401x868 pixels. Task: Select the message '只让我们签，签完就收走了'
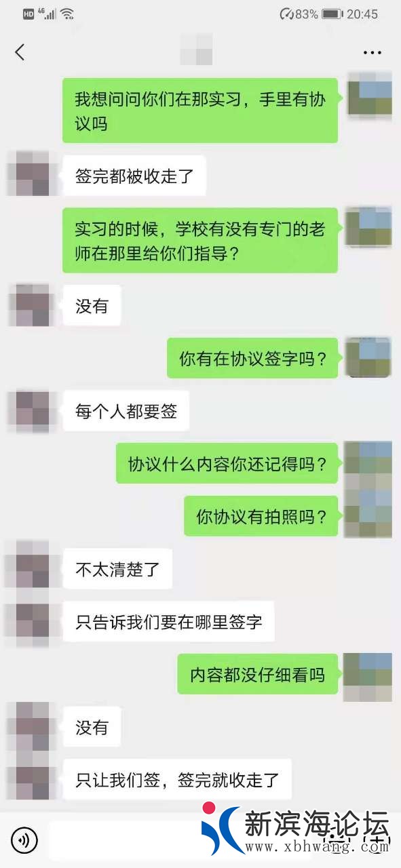coord(177,780)
